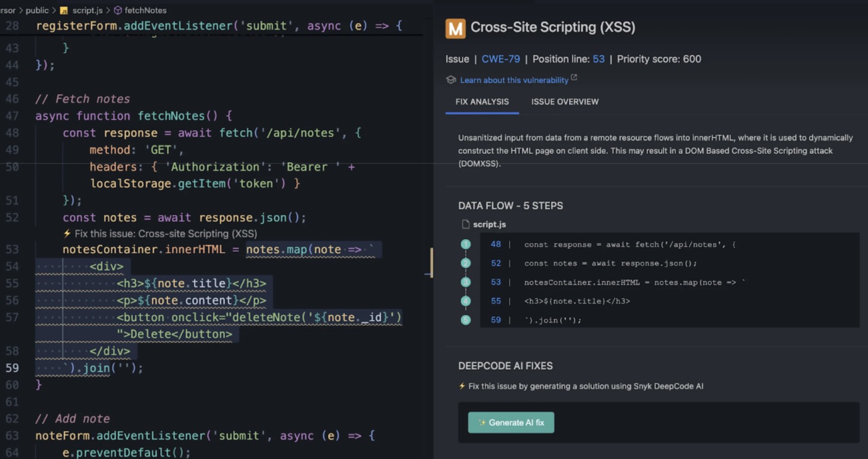Open the Fix Analysis tab

pos(482,102)
